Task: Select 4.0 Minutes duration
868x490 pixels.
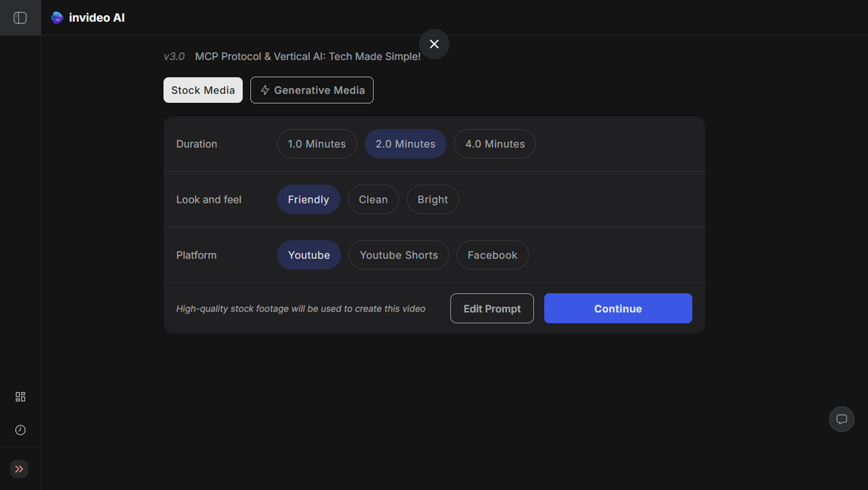Action: (x=495, y=144)
